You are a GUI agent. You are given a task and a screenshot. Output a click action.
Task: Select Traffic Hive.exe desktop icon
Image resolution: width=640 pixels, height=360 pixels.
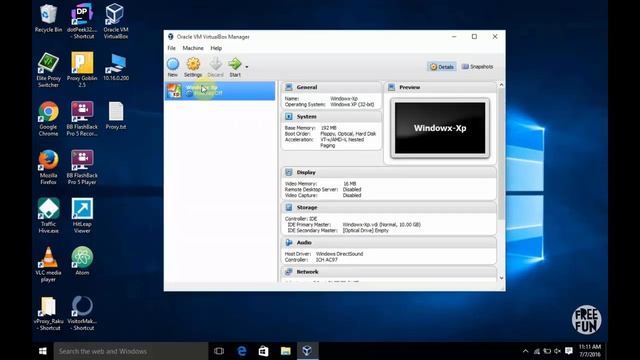pos(48,216)
